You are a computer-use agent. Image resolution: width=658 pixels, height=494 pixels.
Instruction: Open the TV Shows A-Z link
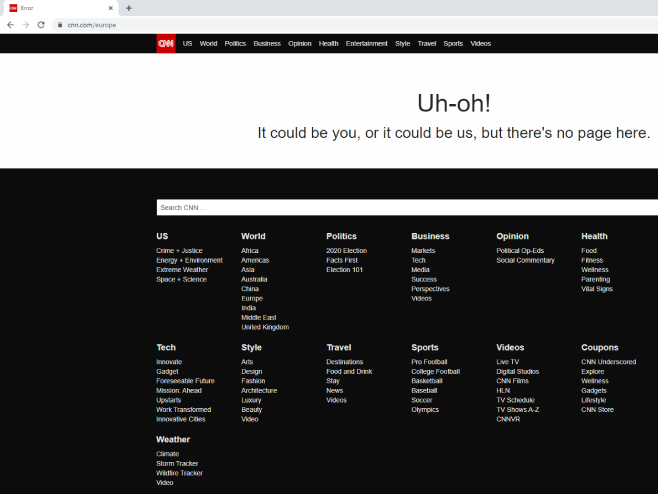pyautogui.click(x=518, y=410)
